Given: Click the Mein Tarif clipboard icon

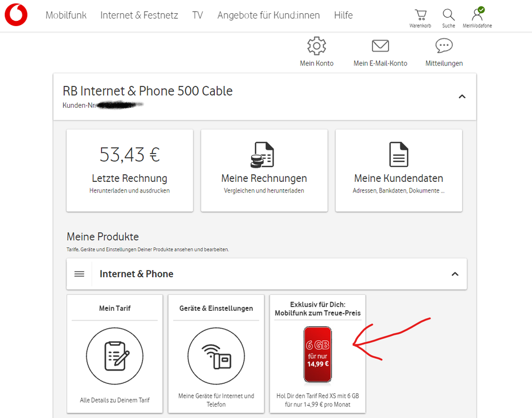Looking at the screenshot, I should (x=115, y=356).
